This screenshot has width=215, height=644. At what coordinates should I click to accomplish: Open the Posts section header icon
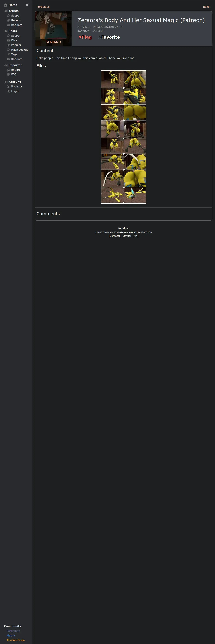6,31
